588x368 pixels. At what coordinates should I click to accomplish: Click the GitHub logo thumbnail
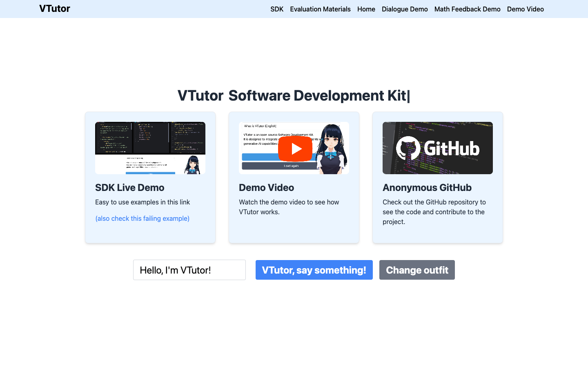click(x=438, y=148)
